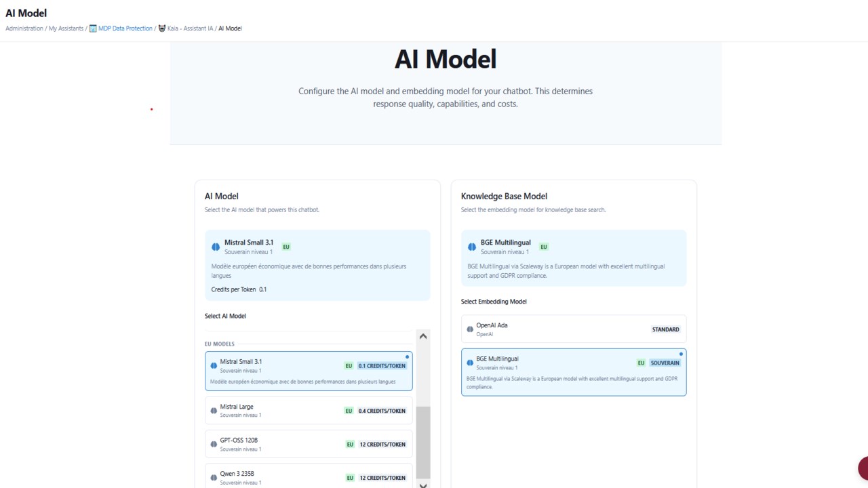Viewport: 868px width, 488px height.
Task: Open the My Assistants breadcrumb
Action: [x=66, y=28]
